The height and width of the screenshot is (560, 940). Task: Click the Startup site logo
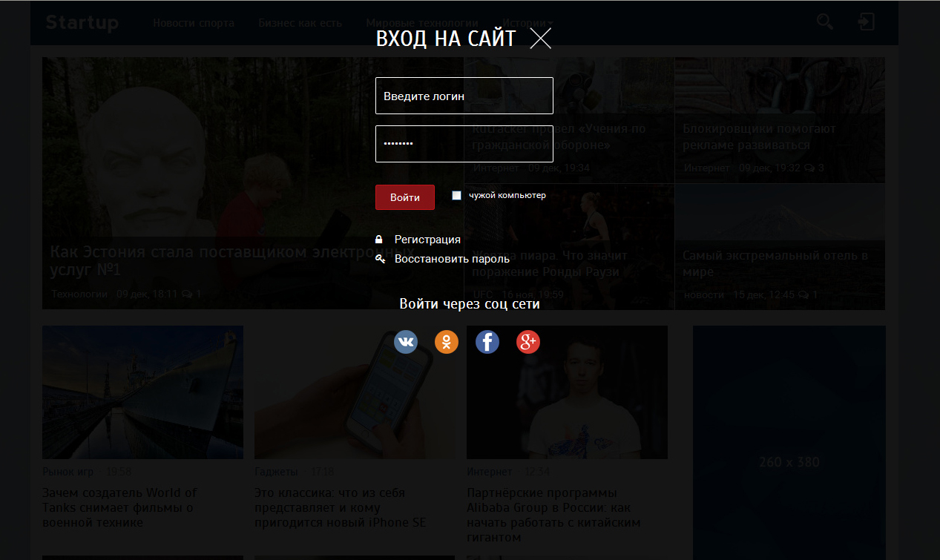82,23
